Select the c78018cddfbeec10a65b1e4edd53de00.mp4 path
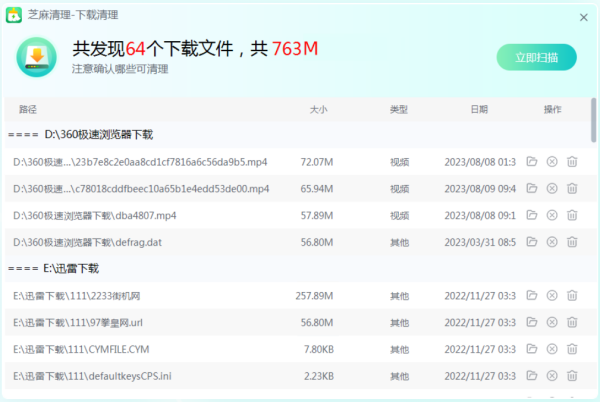 point(141,189)
